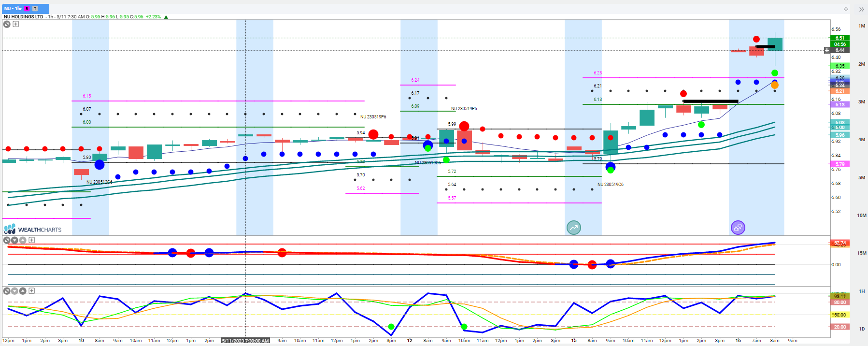The height and width of the screenshot is (346, 868).
Task: Move the middle oscillator pane down
Action: 14,240
